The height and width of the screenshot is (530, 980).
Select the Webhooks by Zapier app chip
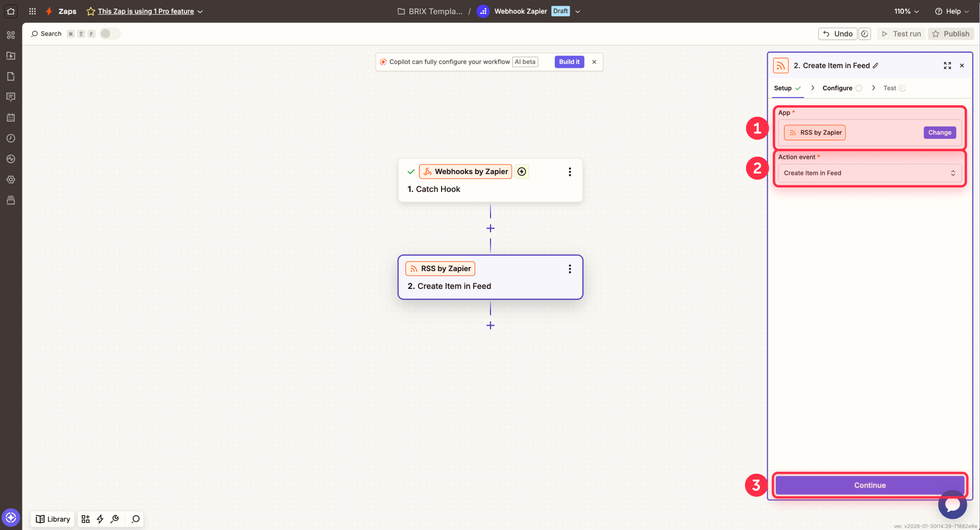[465, 172]
